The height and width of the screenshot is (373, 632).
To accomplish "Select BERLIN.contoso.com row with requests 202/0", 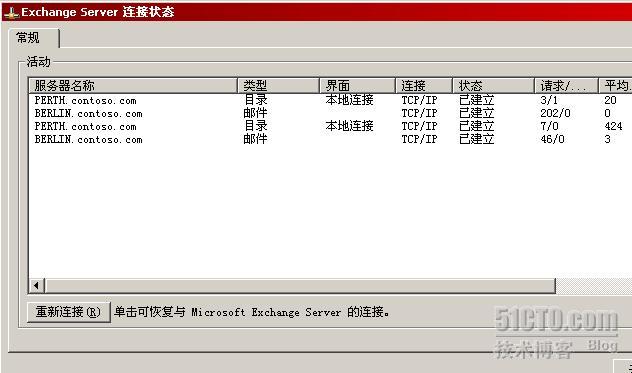I will (x=331, y=113).
